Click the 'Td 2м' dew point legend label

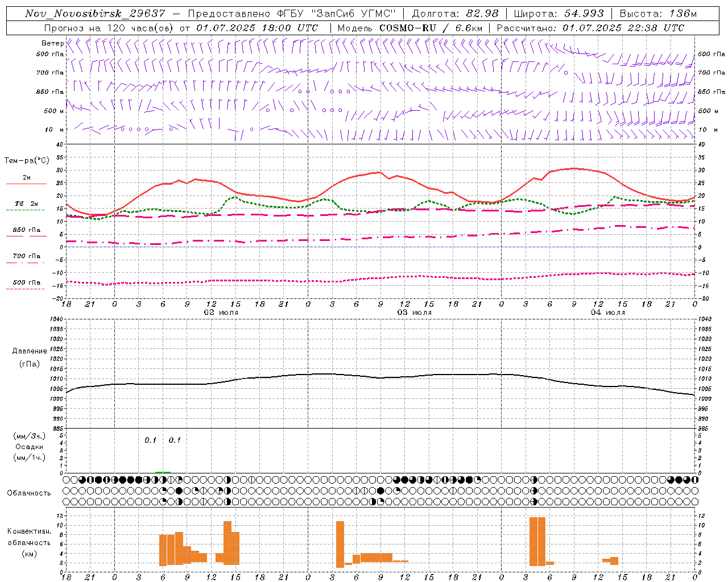coord(27,203)
